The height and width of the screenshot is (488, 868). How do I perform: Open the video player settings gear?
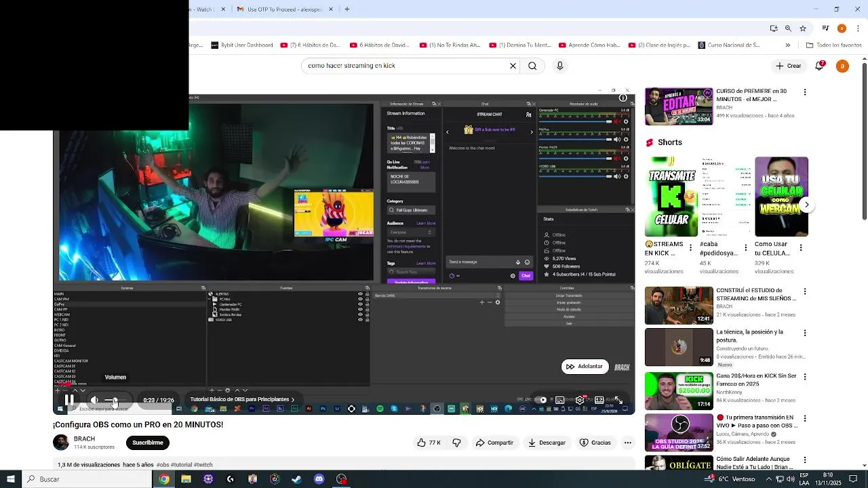(580, 400)
